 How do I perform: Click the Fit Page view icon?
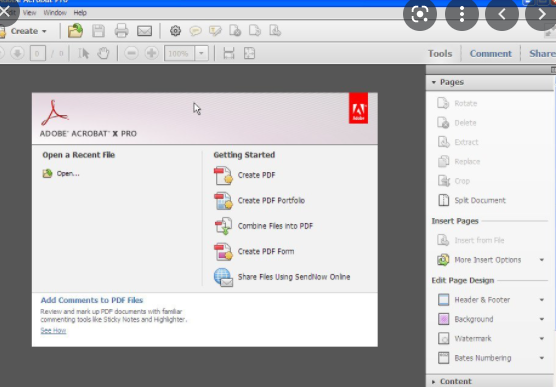tap(249, 54)
